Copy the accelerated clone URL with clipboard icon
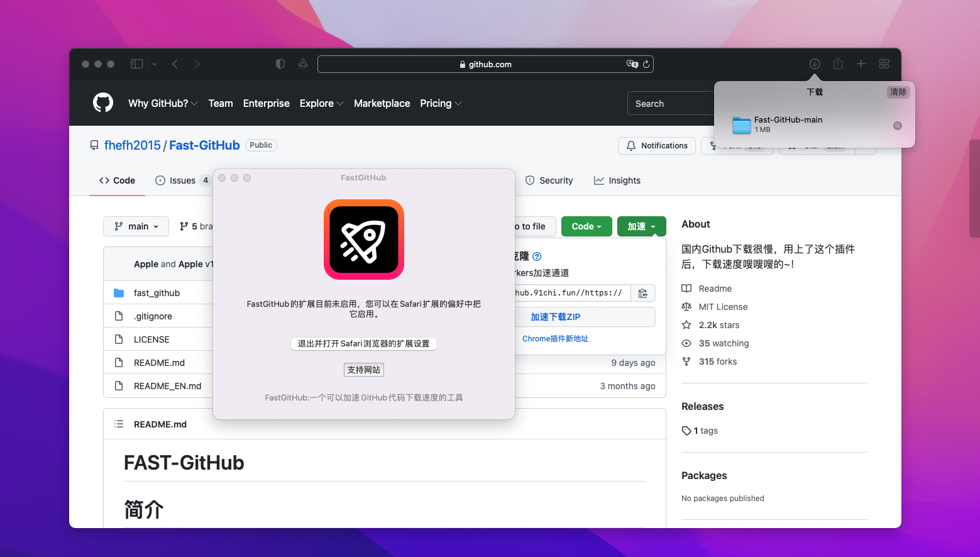The image size is (980, 557). point(643,293)
